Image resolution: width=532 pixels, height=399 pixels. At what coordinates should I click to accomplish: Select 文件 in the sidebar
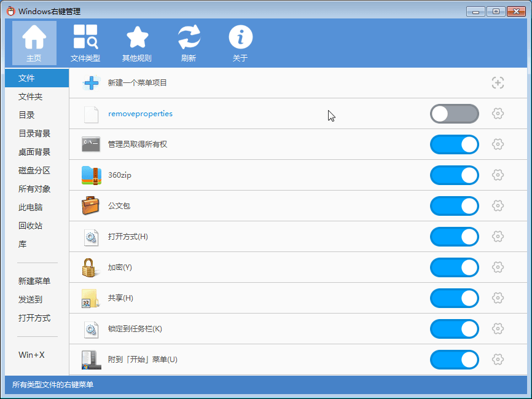click(37, 79)
